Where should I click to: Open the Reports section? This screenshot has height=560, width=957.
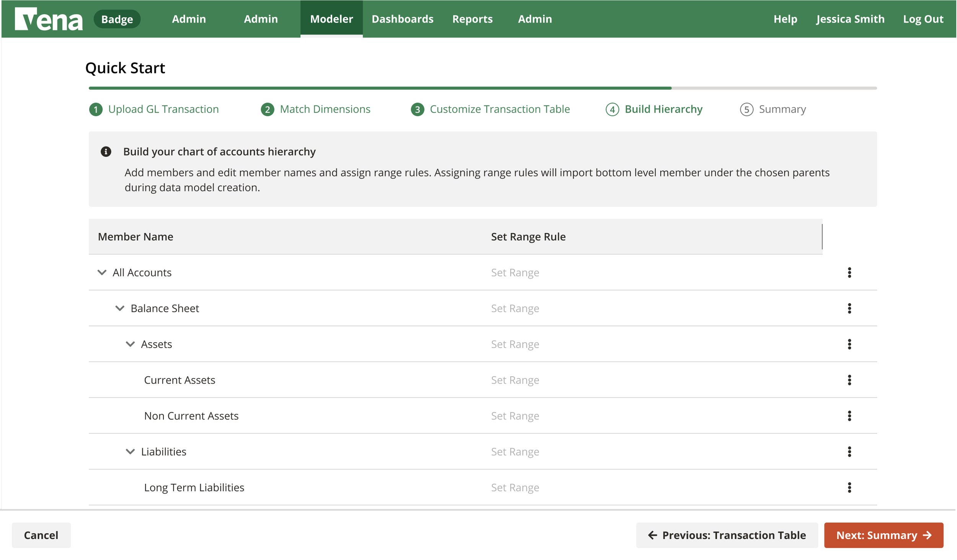point(472,19)
